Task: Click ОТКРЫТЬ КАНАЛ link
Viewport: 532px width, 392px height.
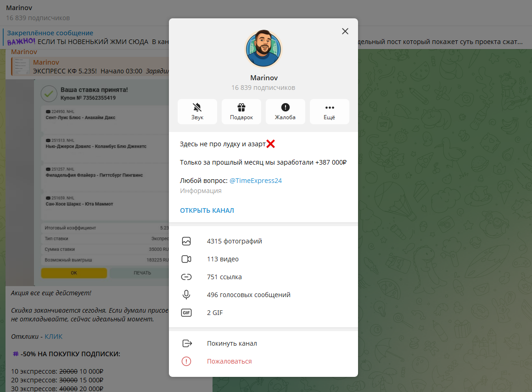Action: coord(207,210)
